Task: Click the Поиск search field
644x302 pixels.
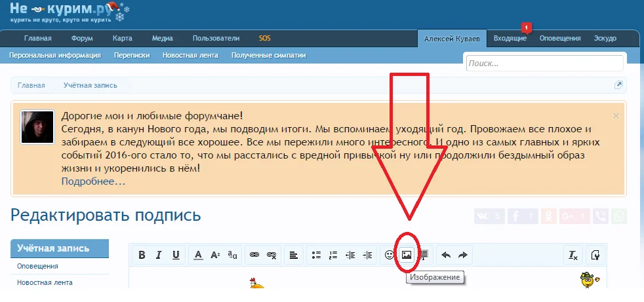Action: click(x=544, y=64)
